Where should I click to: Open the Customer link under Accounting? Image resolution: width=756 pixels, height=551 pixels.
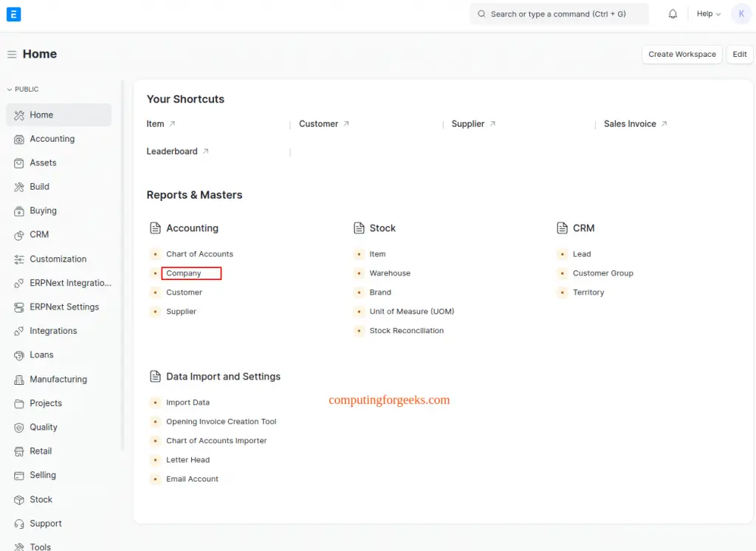[184, 292]
